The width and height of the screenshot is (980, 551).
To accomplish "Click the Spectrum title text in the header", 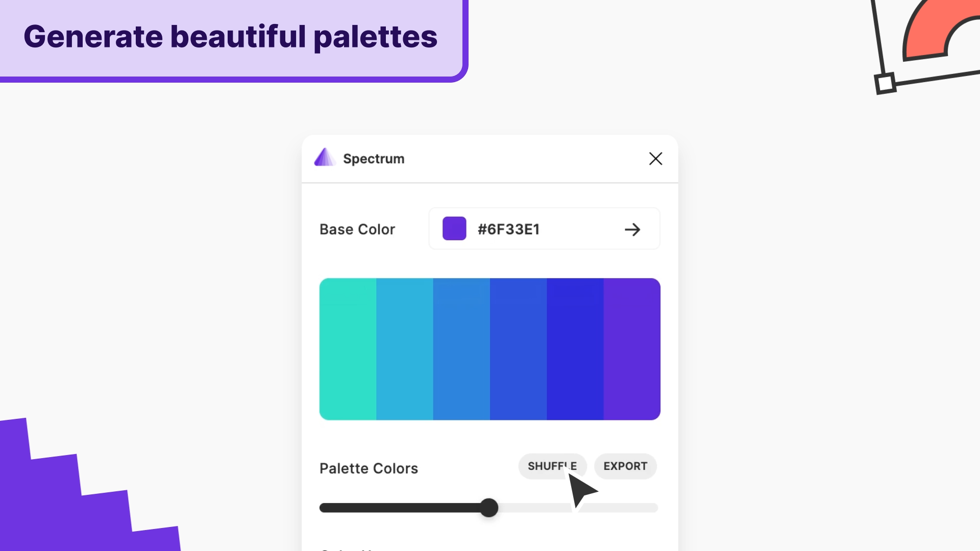I will point(373,159).
